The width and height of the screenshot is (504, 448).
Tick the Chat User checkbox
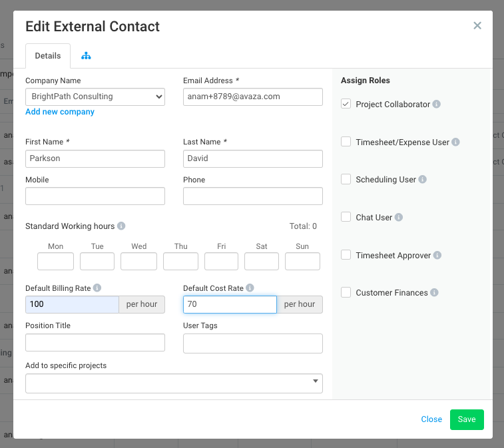[346, 217]
